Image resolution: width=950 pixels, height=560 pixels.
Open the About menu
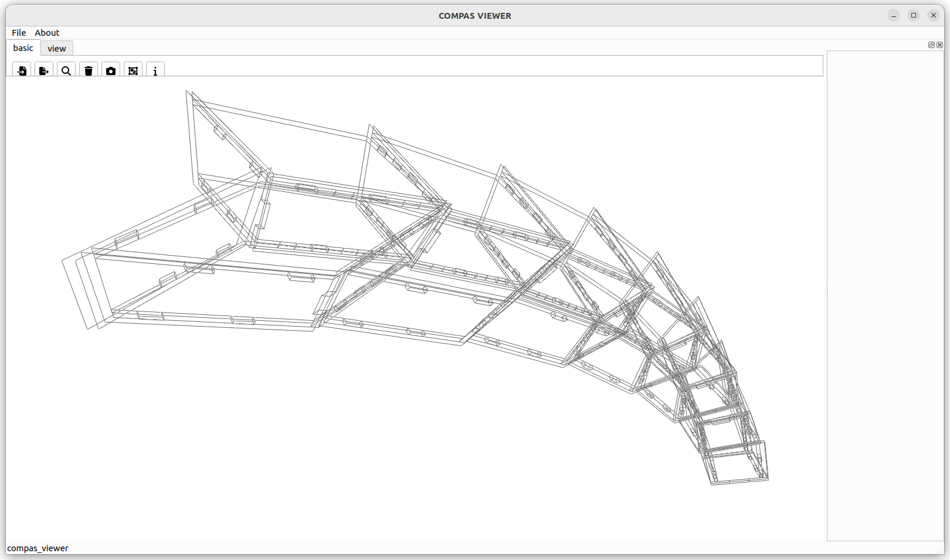[x=47, y=33]
